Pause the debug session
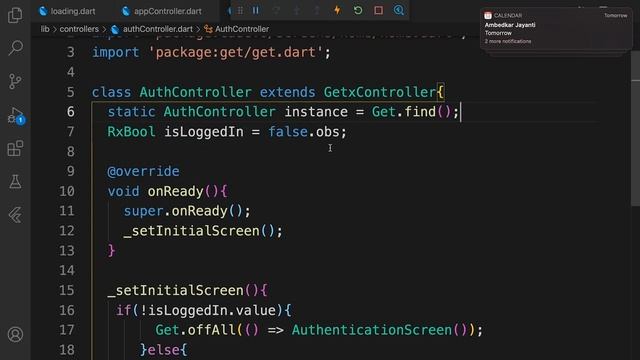The image size is (640, 360). click(256, 10)
